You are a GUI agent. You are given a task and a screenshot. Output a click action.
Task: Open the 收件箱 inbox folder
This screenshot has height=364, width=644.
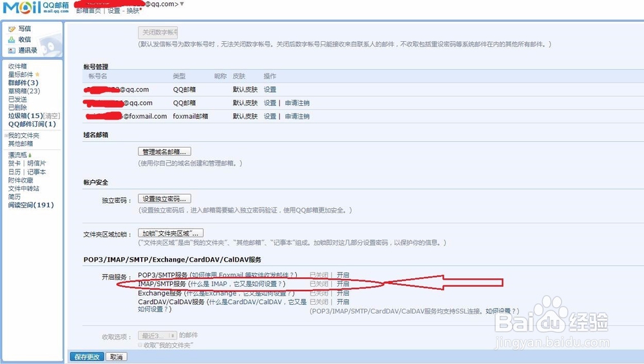pyautogui.click(x=17, y=66)
